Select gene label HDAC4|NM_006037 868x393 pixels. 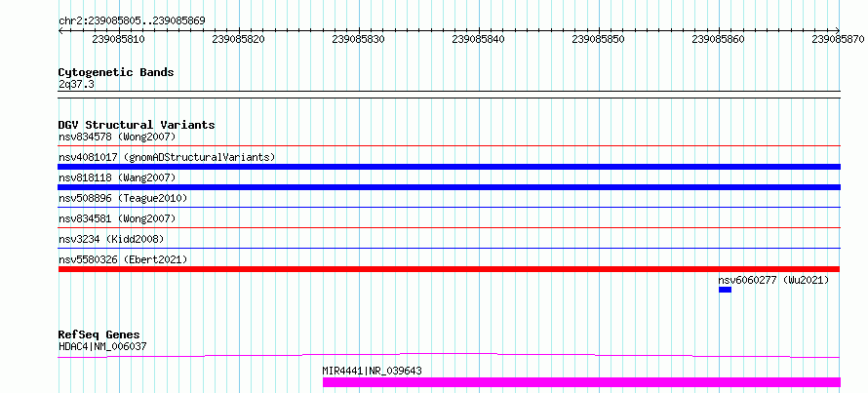click(102, 346)
